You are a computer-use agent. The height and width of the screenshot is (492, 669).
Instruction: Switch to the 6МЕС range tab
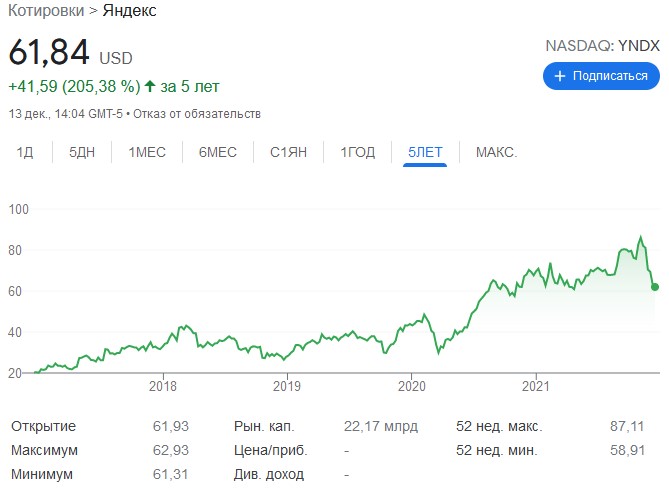[218, 152]
